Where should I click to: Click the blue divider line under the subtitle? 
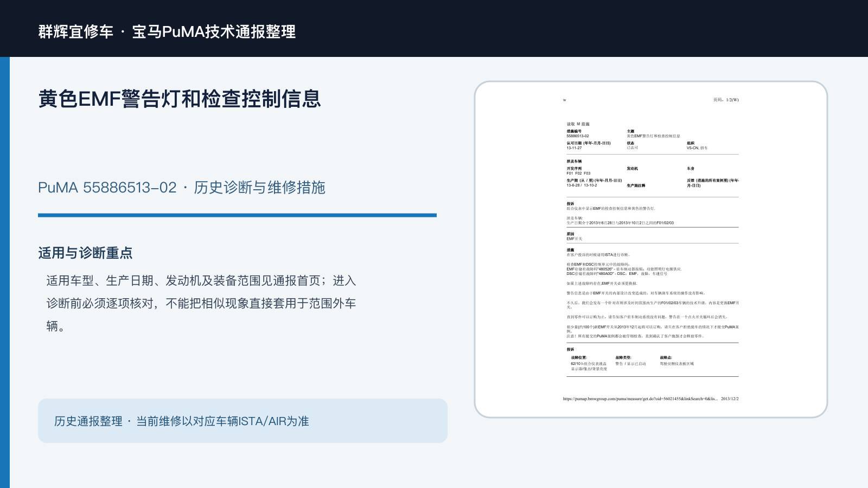coord(237,215)
